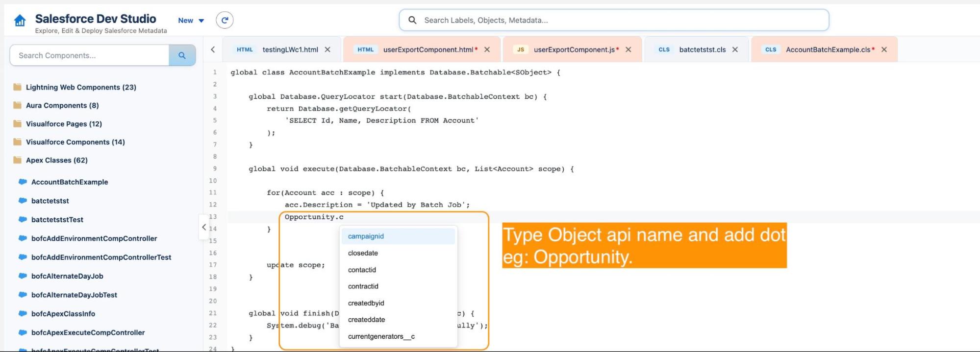The width and height of the screenshot is (980, 352).
Task: Open bofcAlternateDayJobTest class
Action: tap(74, 295)
